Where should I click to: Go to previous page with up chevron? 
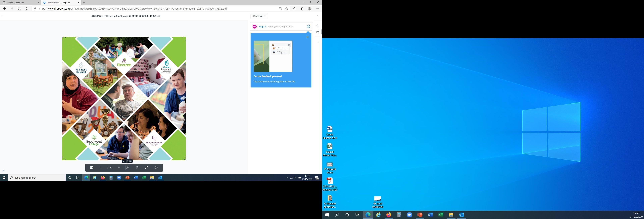[100, 168]
